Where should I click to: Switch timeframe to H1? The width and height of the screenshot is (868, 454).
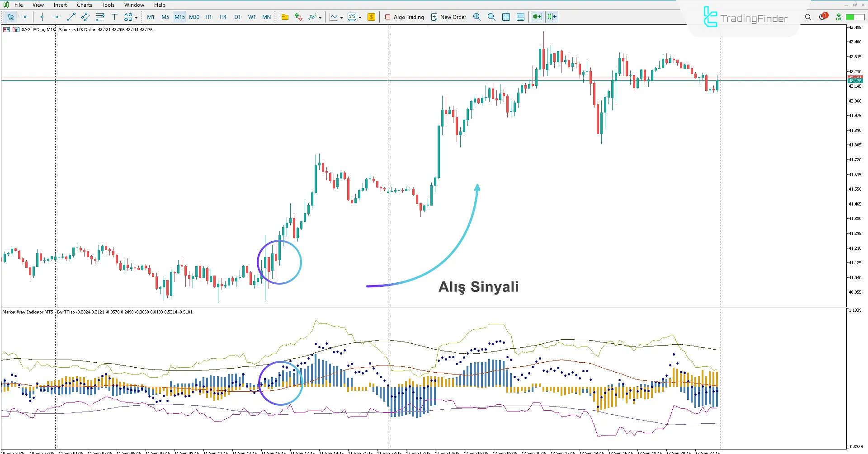point(208,17)
